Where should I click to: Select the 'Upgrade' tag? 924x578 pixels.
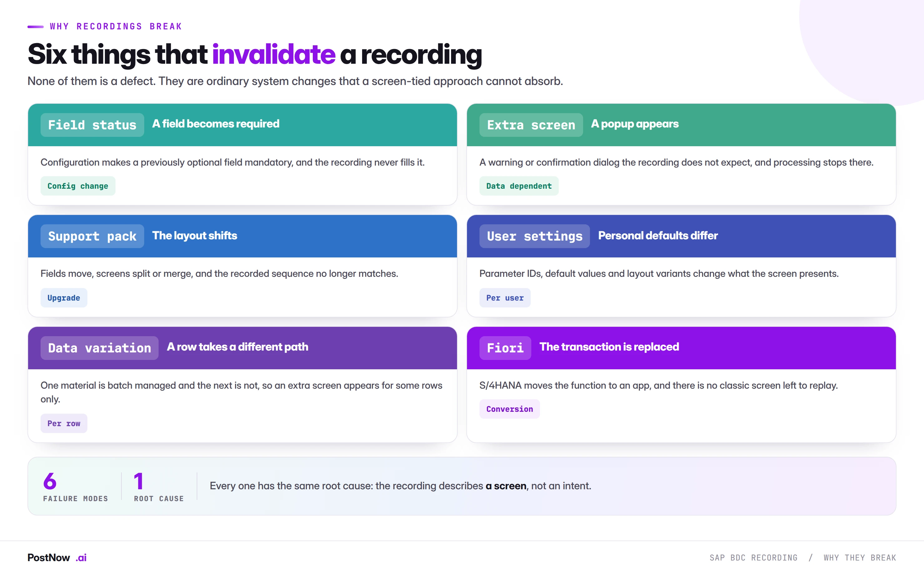click(64, 298)
